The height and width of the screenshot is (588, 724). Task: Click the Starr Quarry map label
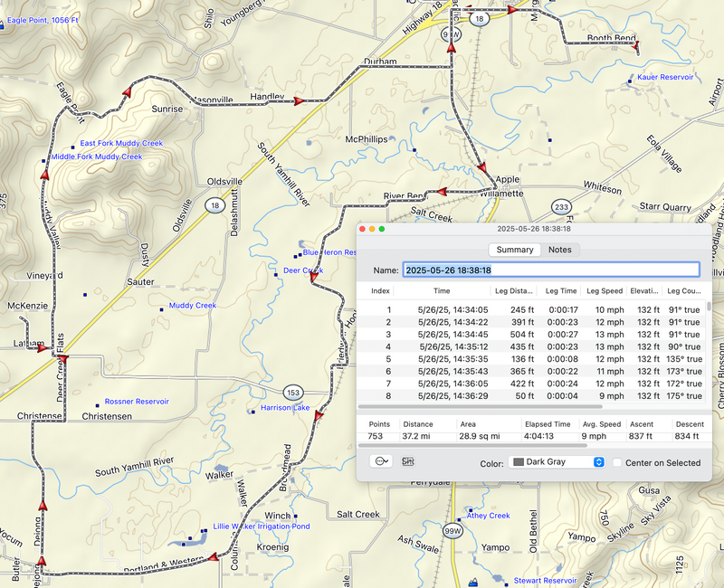[665, 207]
